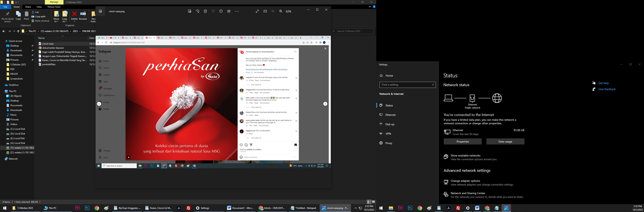The height and width of the screenshot is (212, 644).
Task: Click the Give feedback link
Action: (607, 89)
